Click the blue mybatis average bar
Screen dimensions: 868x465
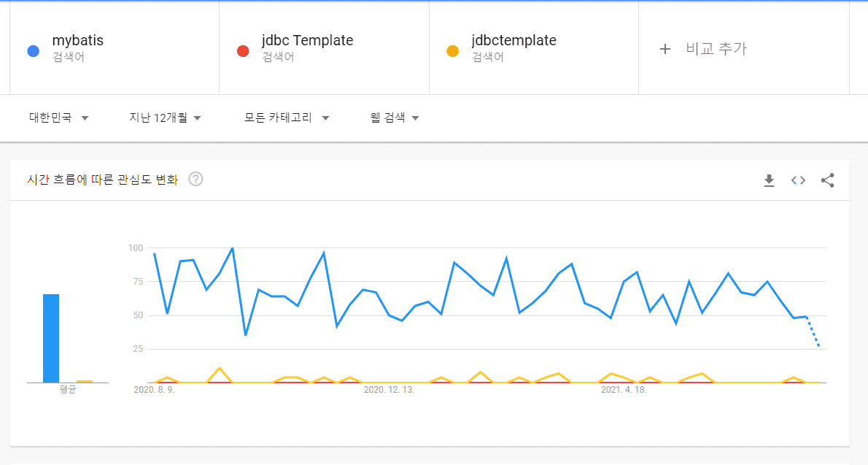[x=51, y=338]
